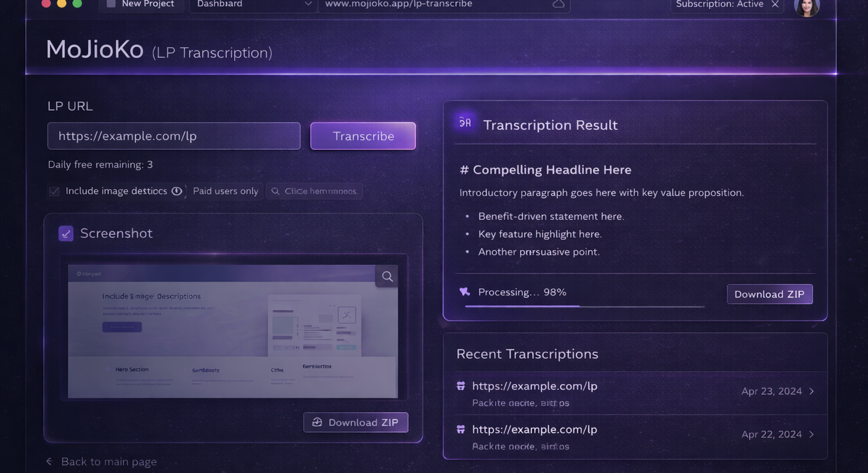This screenshot has width=868, height=473.
Task: Switch to the New Project tab
Action: 141,4
